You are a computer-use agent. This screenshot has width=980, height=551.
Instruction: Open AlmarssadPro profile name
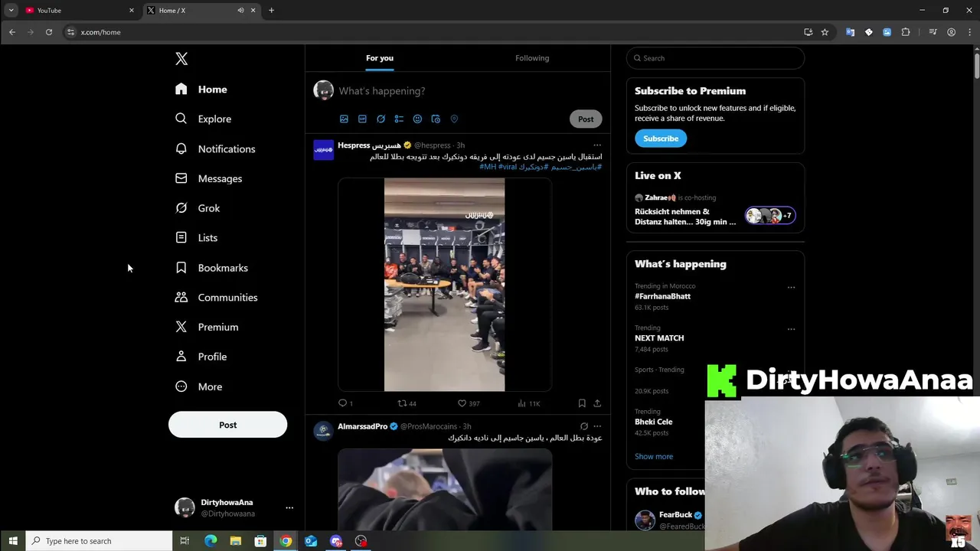coord(362,426)
